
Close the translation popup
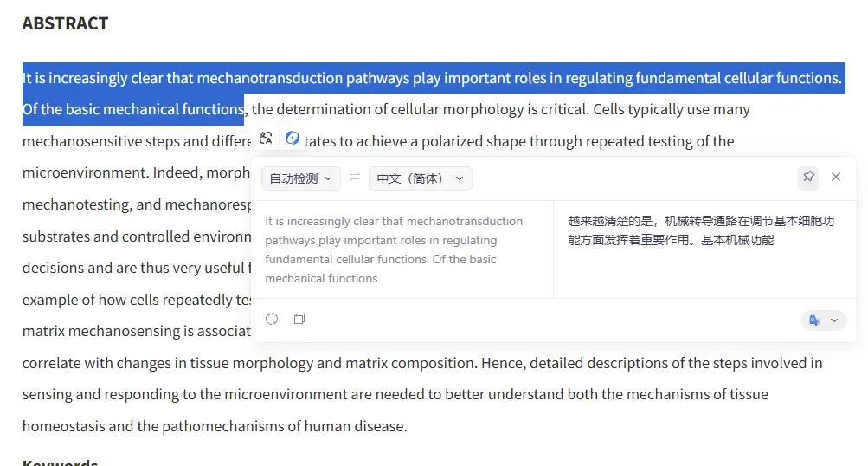pyautogui.click(x=836, y=177)
